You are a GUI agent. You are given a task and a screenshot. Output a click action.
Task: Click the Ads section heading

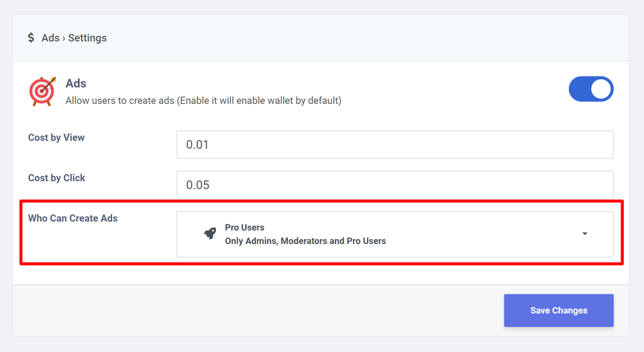(x=76, y=83)
